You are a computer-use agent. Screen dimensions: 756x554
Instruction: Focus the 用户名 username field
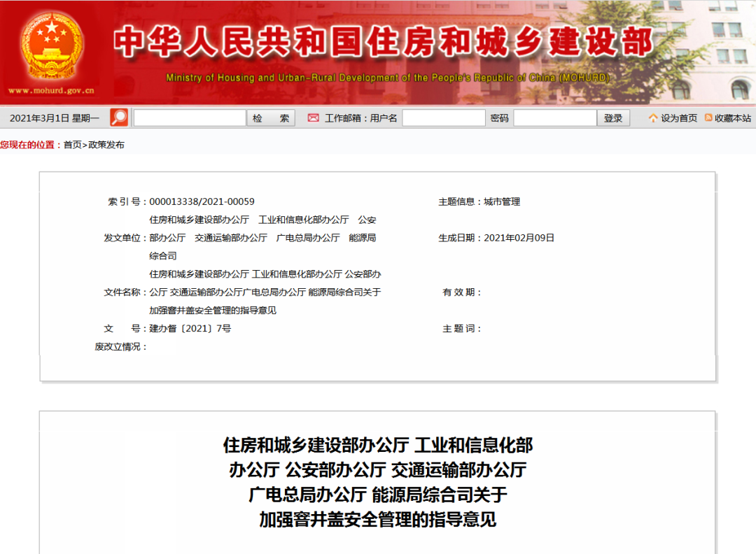click(x=444, y=118)
